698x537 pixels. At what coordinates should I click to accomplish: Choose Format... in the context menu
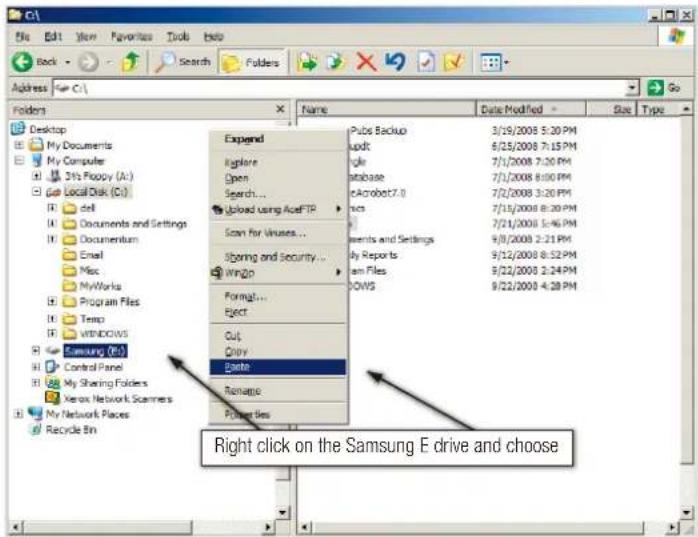(279, 296)
